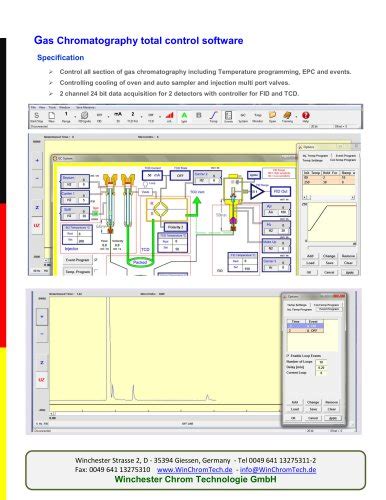Image resolution: width=386 pixels, height=500 pixels.
Task: Click the Current Loop input field
Action: point(321,373)
